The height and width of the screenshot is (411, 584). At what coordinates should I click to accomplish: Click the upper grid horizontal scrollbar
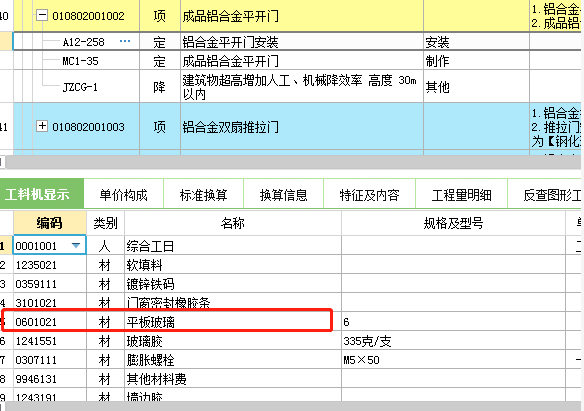[x=292, y=162]
